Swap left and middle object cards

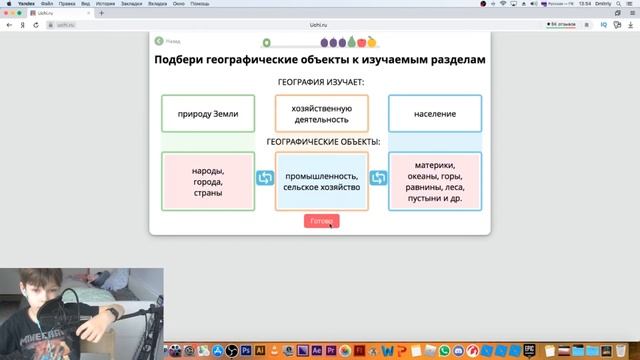coord(265,178)
